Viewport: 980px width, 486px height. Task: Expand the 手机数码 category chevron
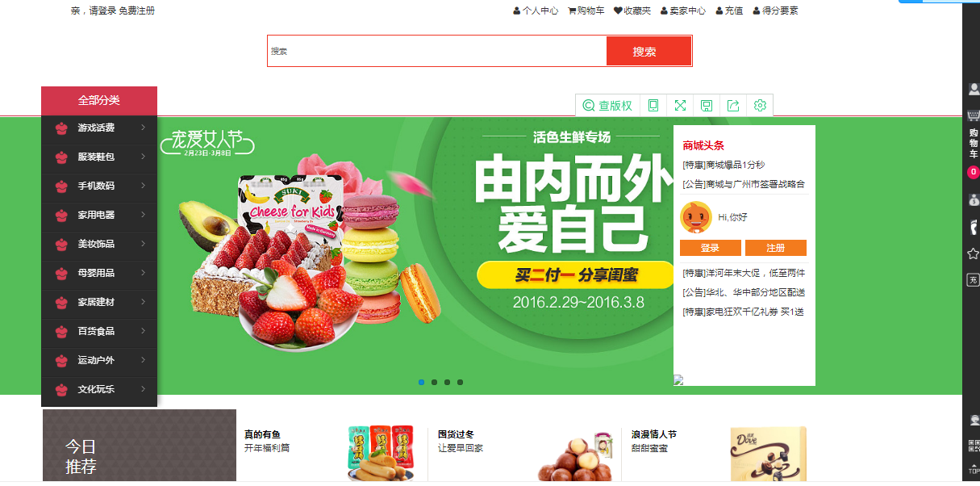click(x=143, y=186)
